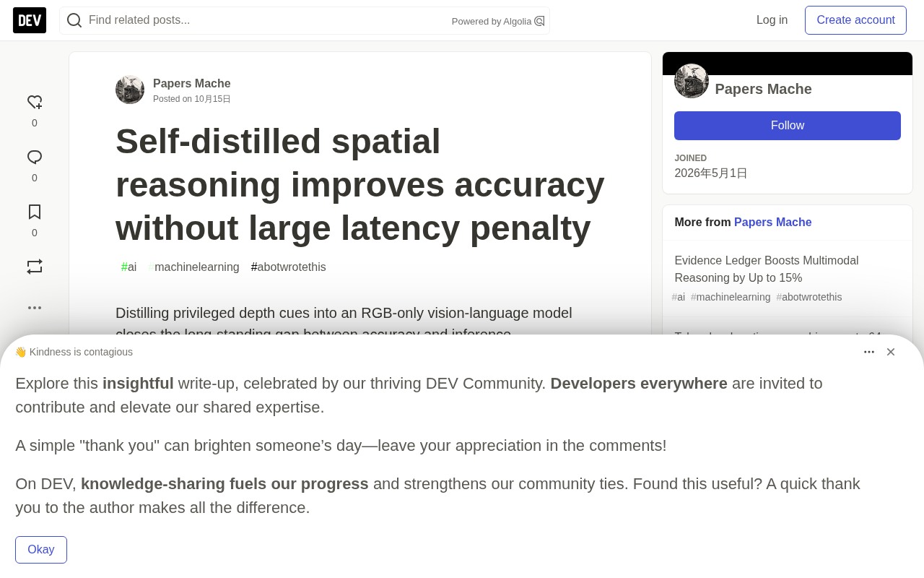The width and height of the screenshot is (924, 578).
Task: Bookmark this post with the save icon
Action: [x=35, y=212]
